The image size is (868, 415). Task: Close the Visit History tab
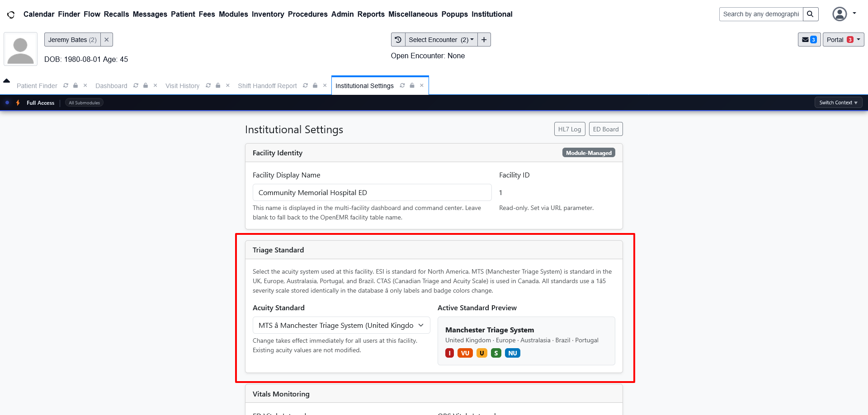pyautogui.click(x=228, y=85)
